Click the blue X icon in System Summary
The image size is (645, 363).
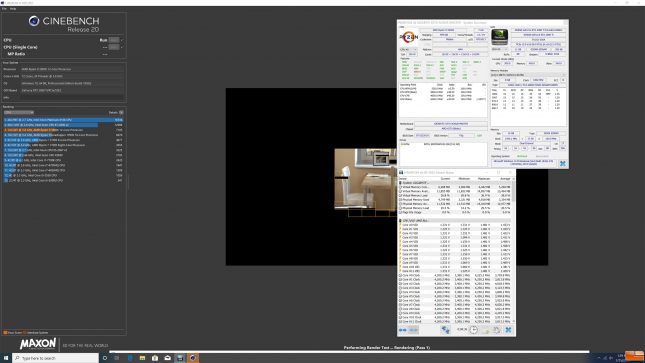point(562,163)
